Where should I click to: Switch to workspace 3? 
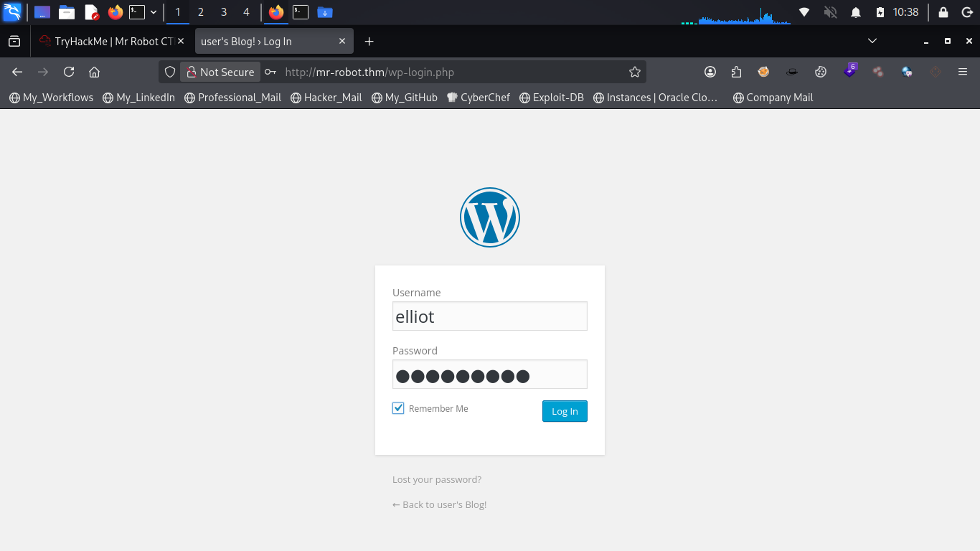click(224, 12)
